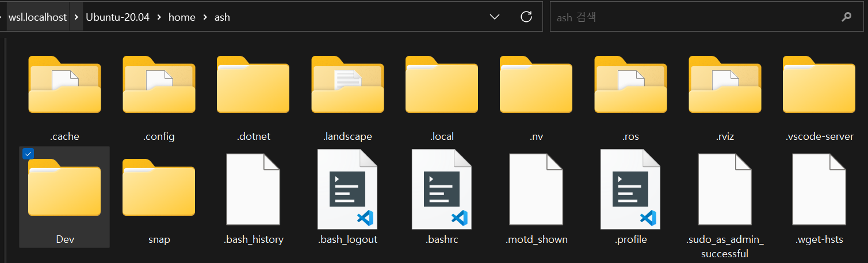Click the .vscode-server name label

coord(819,136)
